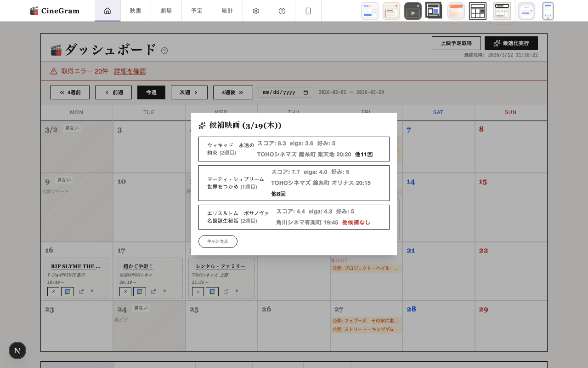Switch to mobile view using the phone icon

click(x=308, y=11)
